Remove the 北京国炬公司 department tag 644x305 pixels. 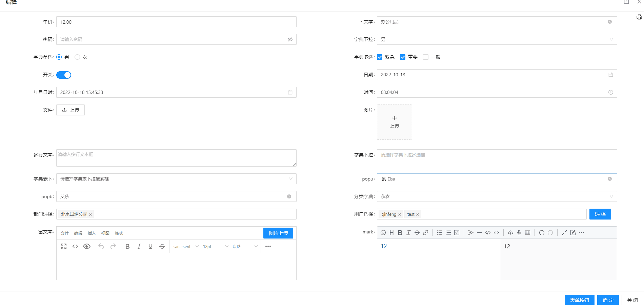click(x=90, y=214)
